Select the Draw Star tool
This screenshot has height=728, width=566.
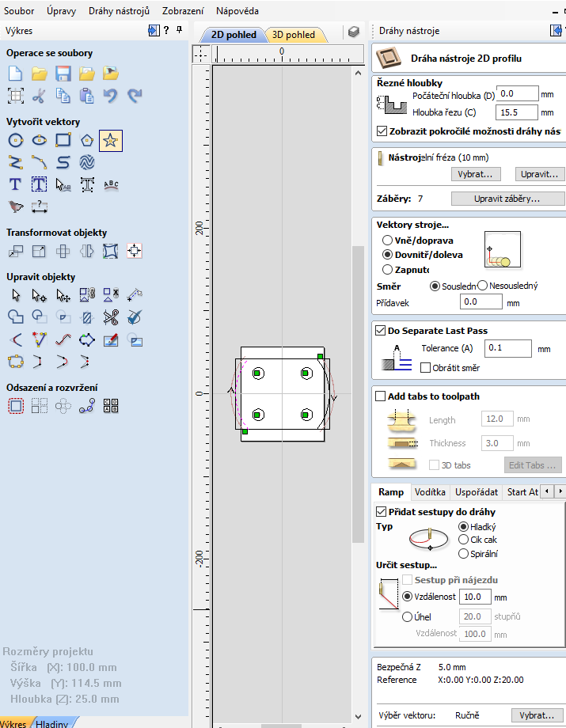(111, 141)
